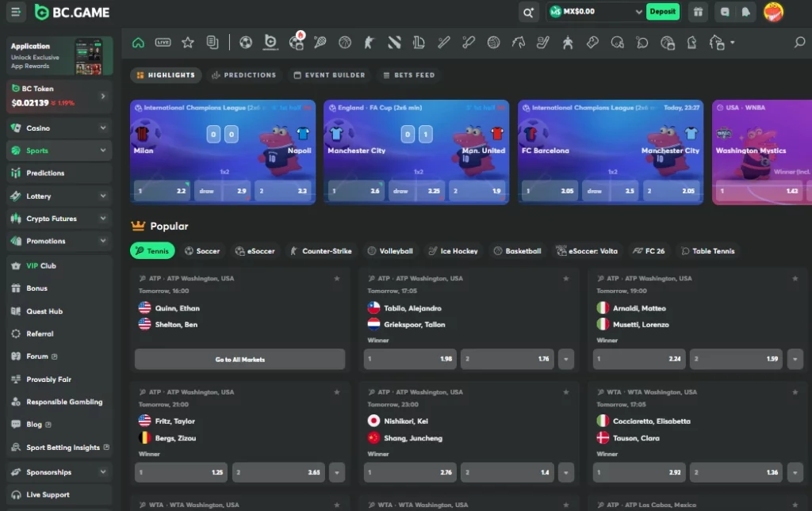The image size is (812, 511).
Task: Switch to the Bets Feed tab
Action: (x=408, y=75)
